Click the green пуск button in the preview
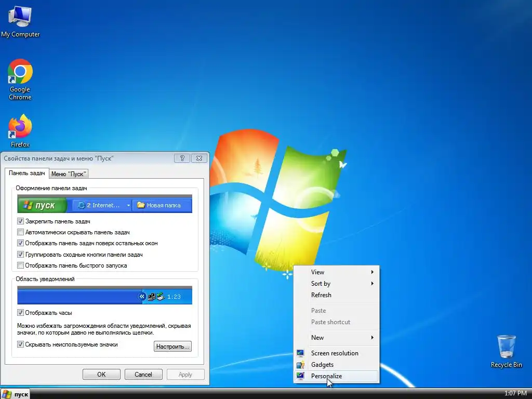Image resolution: width=532 pixels, height=399 pixels. tap(43, 205)
